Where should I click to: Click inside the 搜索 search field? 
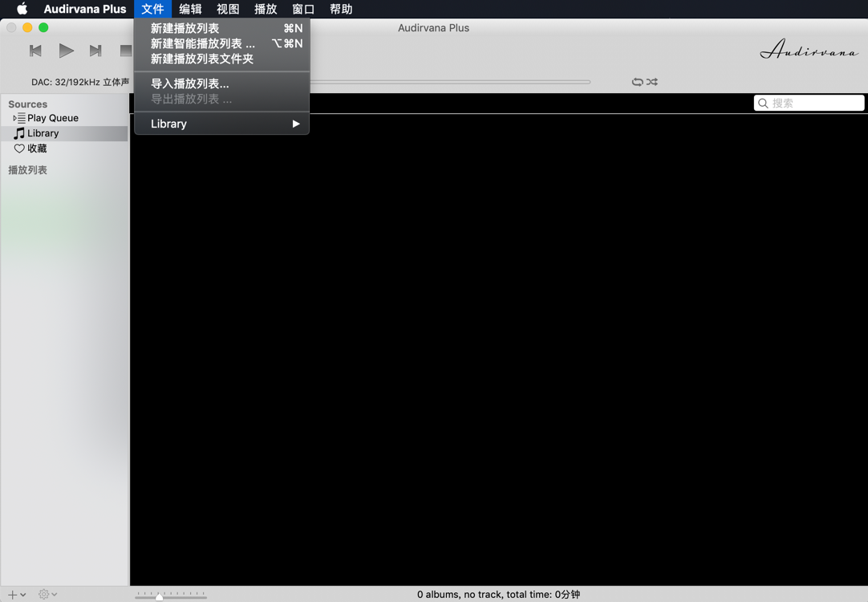(x=810, y=103)
